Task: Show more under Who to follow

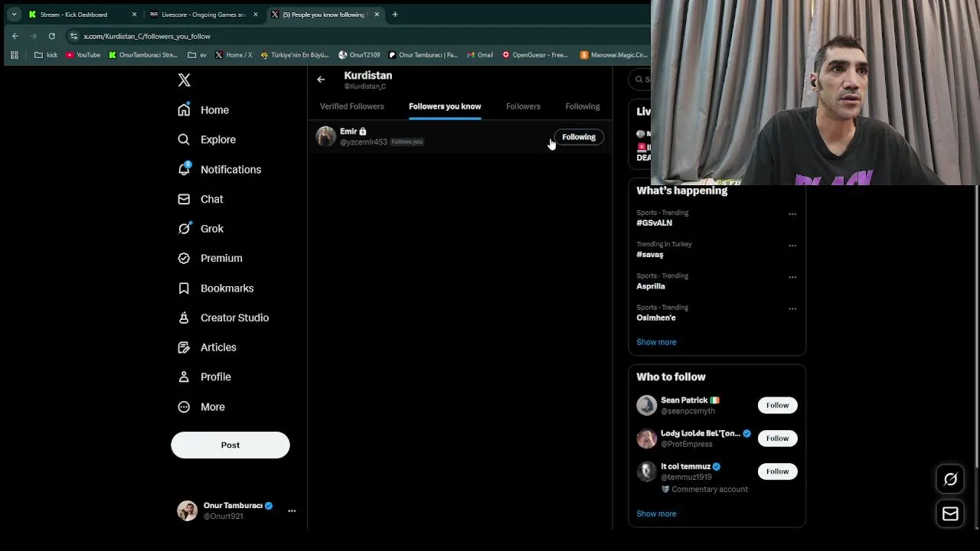Action: [656, 514]
